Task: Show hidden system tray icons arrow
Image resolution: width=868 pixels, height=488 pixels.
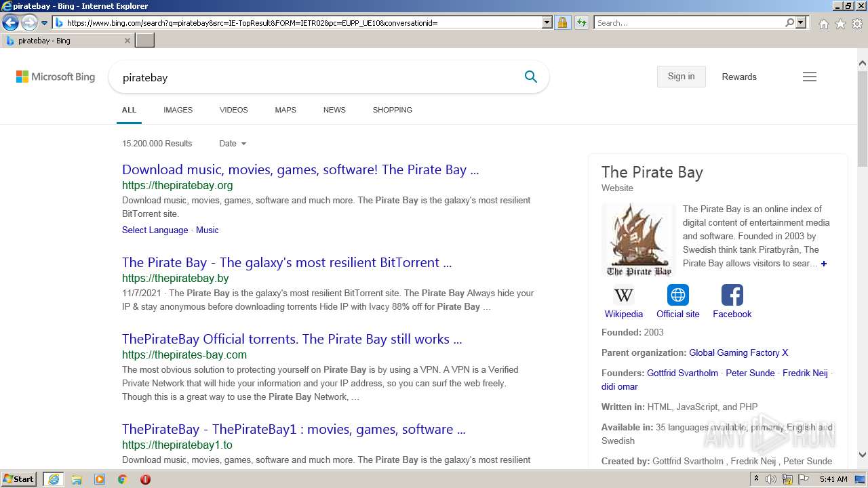Action: (x=756, y=479)
